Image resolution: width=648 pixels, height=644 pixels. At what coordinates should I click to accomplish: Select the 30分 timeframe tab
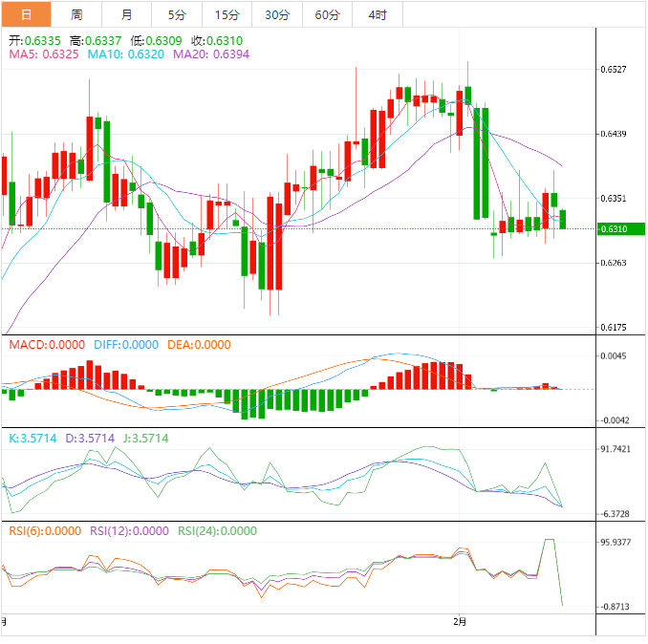point(277,14)
